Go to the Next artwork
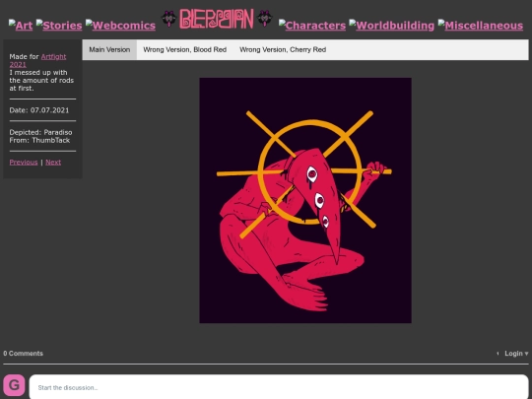 tap(53, 163)
